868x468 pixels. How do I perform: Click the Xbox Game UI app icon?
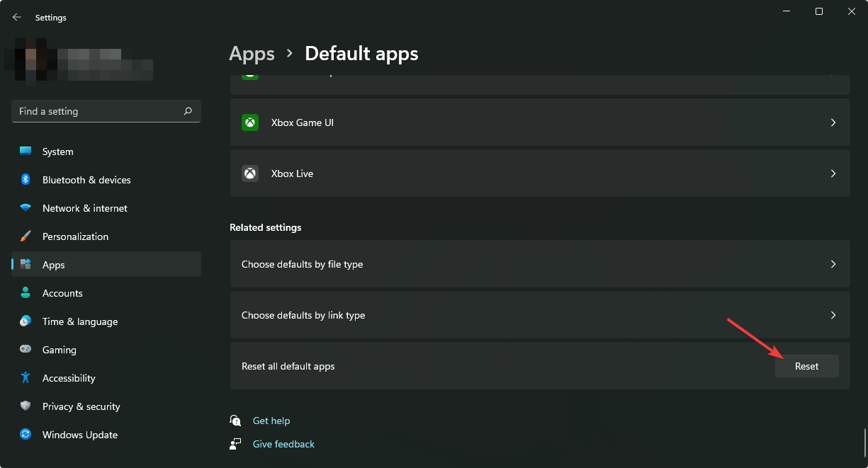tap(250, 122)
